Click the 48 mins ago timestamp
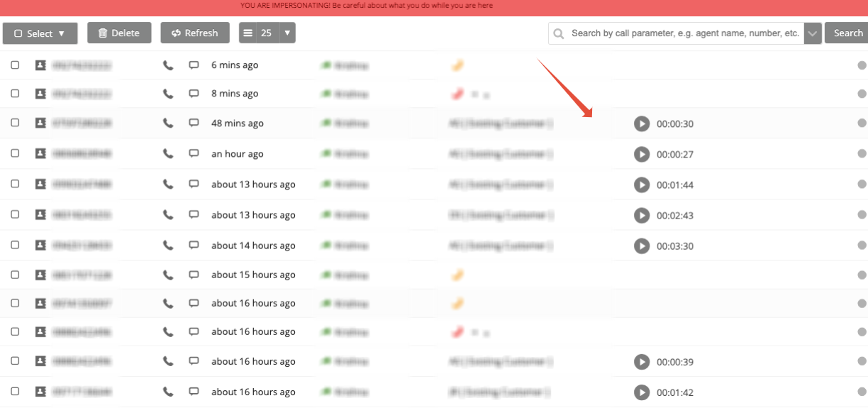 coord(238,123)
